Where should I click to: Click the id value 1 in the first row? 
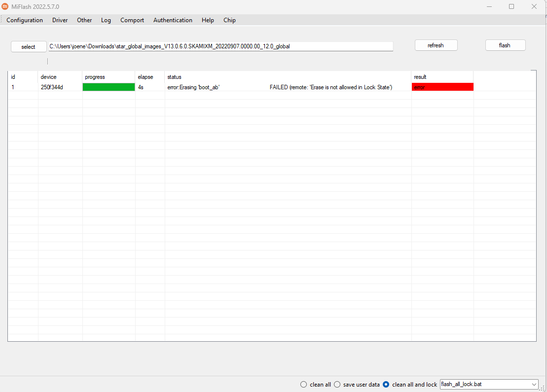point(13,87)
